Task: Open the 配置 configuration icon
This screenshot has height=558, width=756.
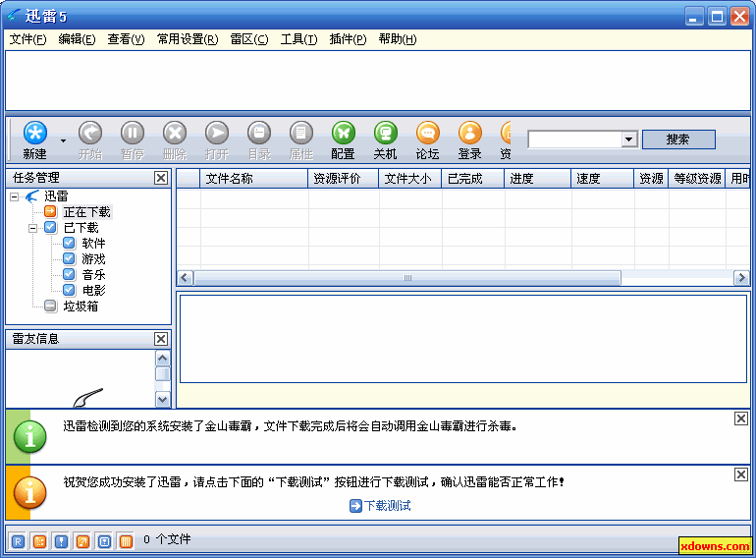Action: [344, 133]
